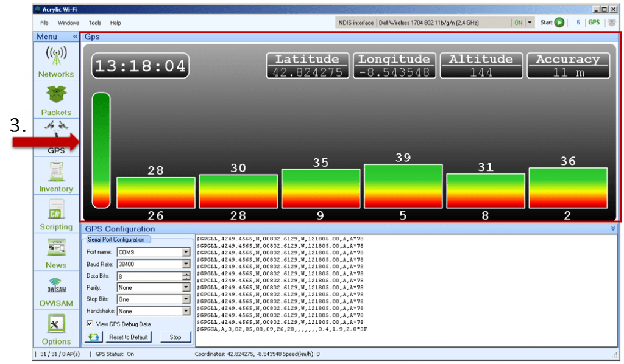Open the Parity dropdown
The height and width of the screenshot is (364, 624).
tap(186, 288)
